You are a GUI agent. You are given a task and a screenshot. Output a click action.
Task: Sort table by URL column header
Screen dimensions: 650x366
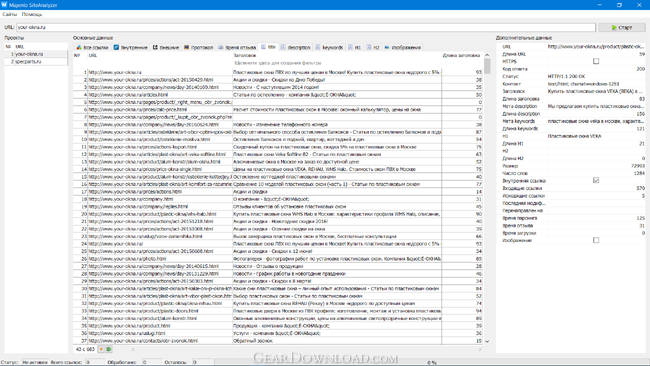tap(160, 55)
